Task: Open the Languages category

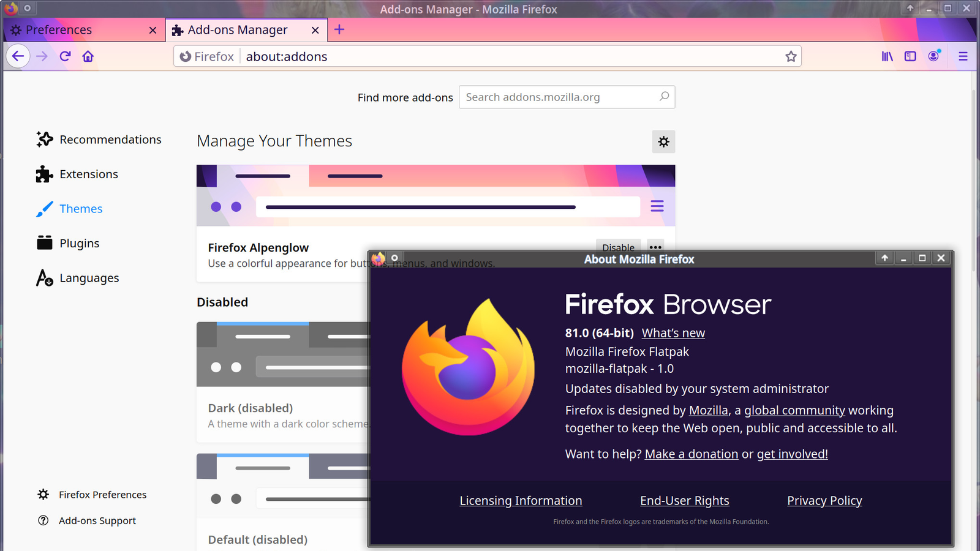Action: pos(77,278)
